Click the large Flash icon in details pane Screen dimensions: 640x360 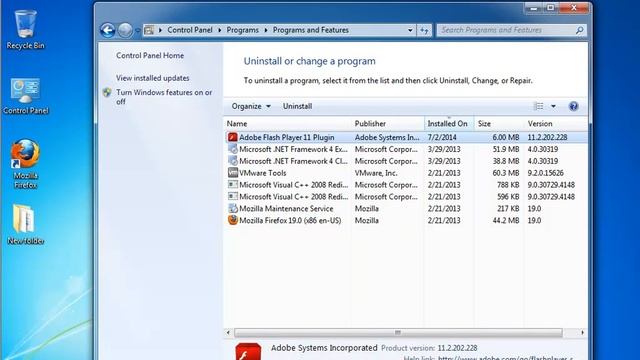click(x=248, y=352)
